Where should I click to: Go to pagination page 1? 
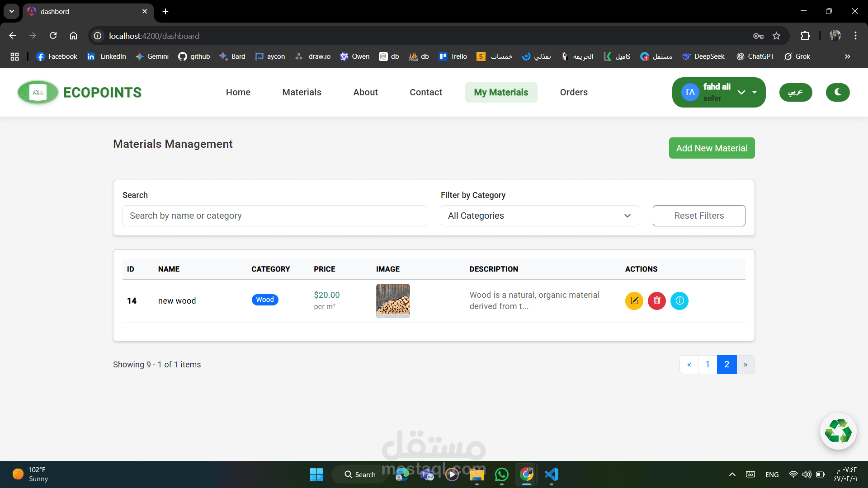tap(708, 365)
